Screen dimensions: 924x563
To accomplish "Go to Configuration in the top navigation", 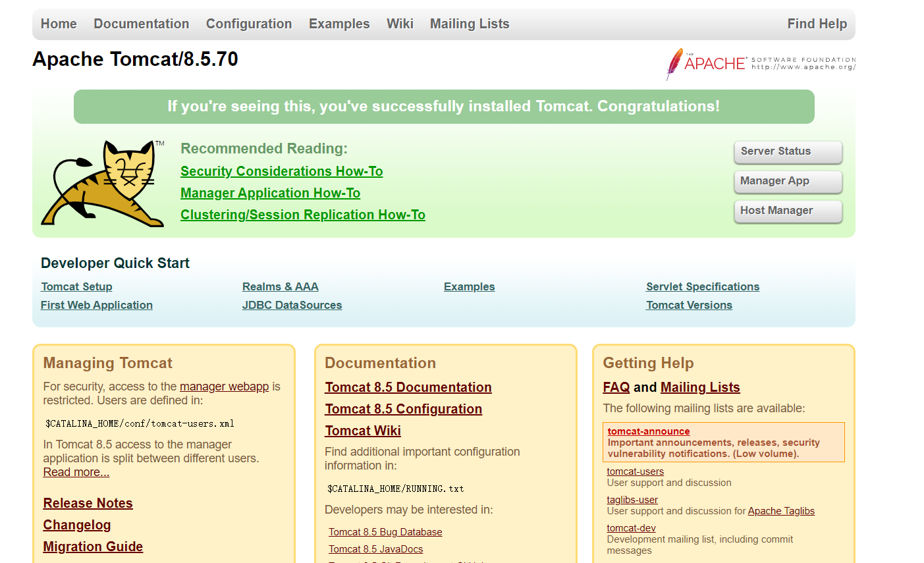I will (x=249, y=24).
